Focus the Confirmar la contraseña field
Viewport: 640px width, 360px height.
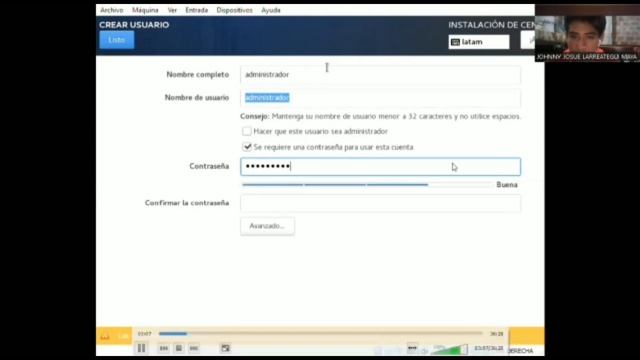tap(380, 203)
